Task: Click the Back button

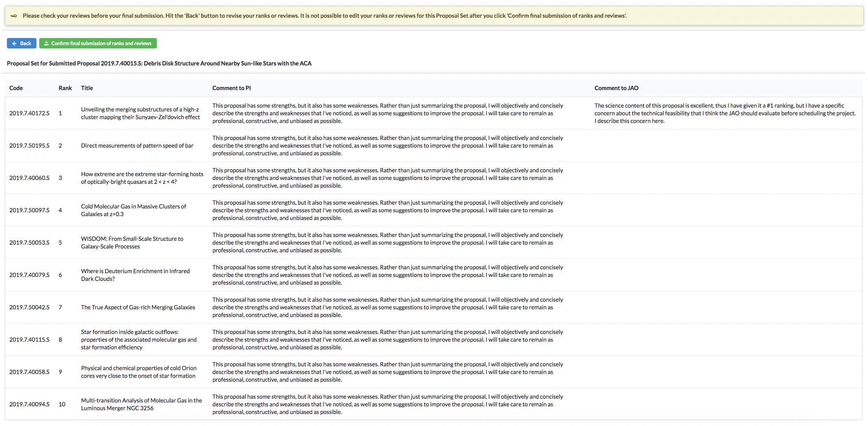Action: click(22, 43)
